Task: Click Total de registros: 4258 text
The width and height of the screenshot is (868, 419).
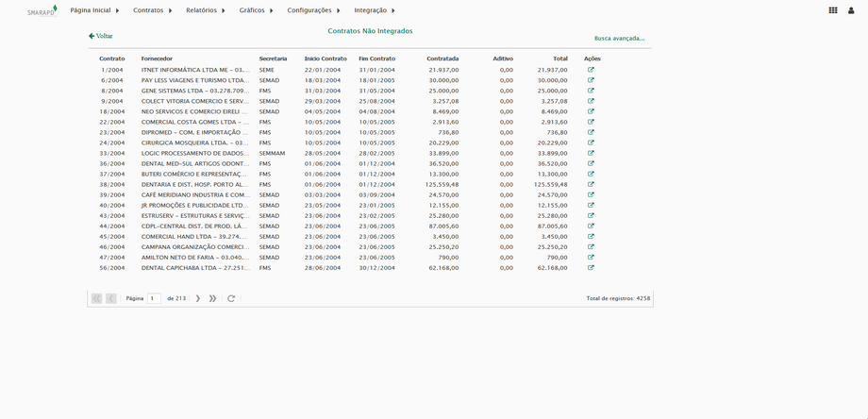Action: 618,298
